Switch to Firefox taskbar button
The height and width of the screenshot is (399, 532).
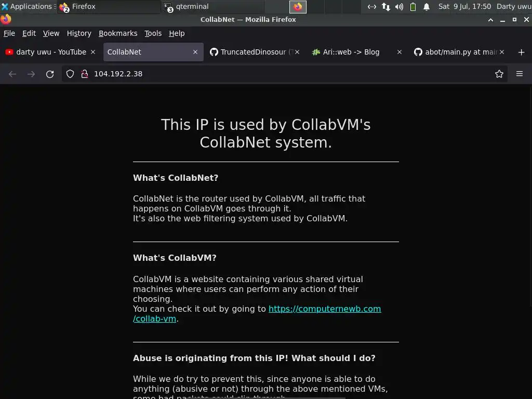(109, 6)
